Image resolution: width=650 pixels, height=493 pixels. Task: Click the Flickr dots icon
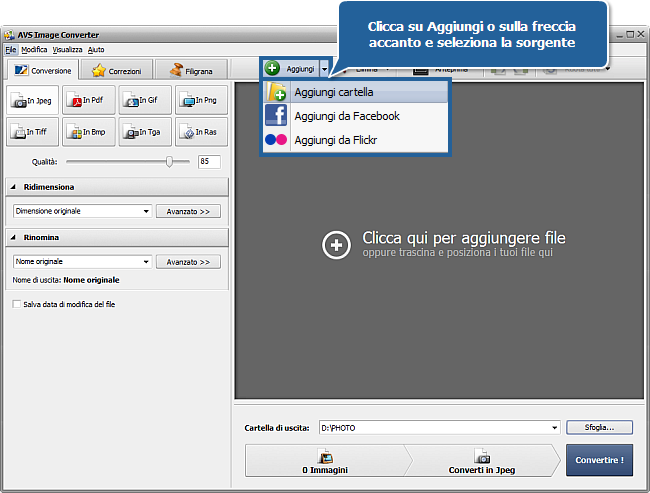pos(276,140)
